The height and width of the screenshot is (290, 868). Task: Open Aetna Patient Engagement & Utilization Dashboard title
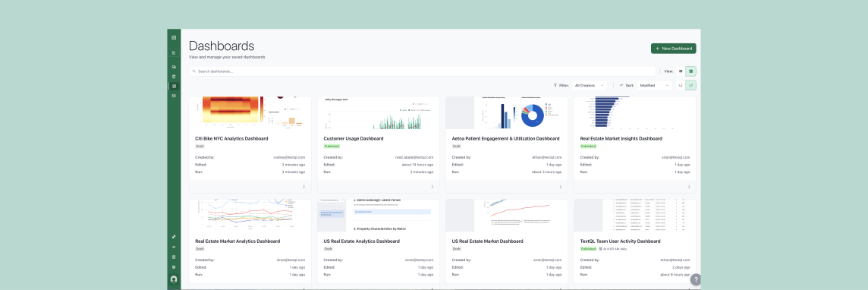click(x=506, y=138)
